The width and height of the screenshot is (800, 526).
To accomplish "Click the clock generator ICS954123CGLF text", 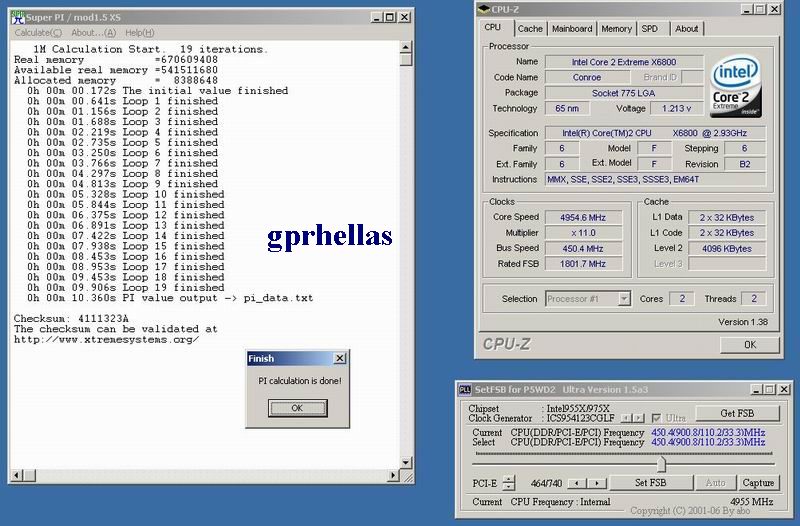I will tap(581, 418).
